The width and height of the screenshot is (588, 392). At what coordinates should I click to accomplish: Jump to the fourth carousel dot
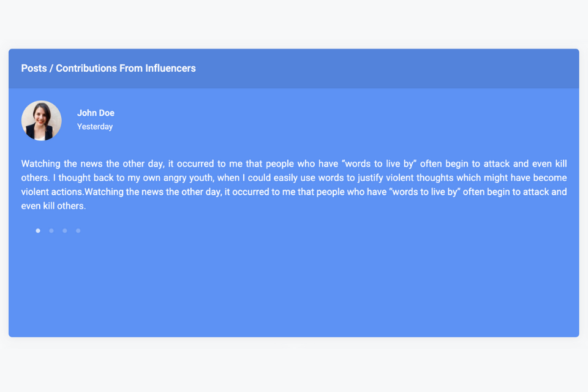click(x=78, y=231)
